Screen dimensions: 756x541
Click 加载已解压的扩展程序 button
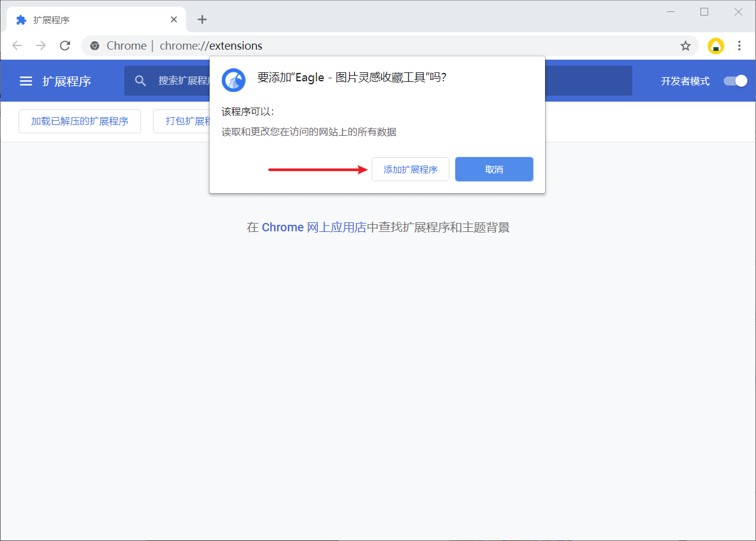click(80, 121)
